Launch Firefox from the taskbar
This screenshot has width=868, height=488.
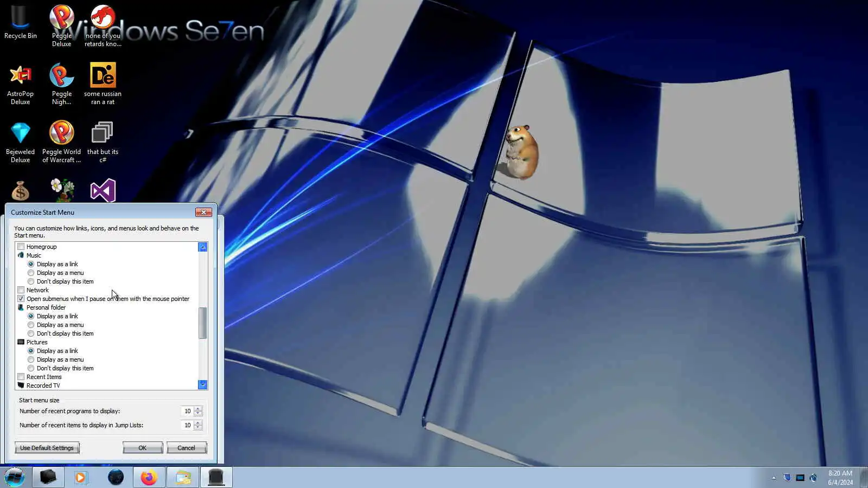149,477
